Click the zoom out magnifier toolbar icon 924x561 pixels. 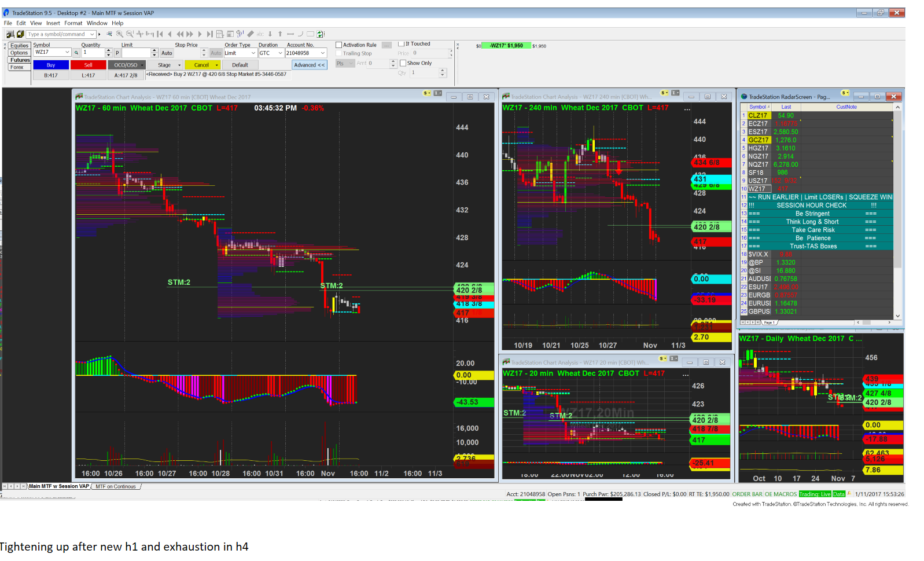(130, 34)
